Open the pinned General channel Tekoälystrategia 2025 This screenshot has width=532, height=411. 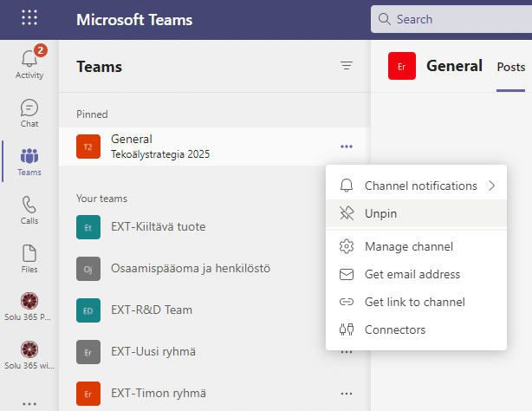(x=214, y=147)
